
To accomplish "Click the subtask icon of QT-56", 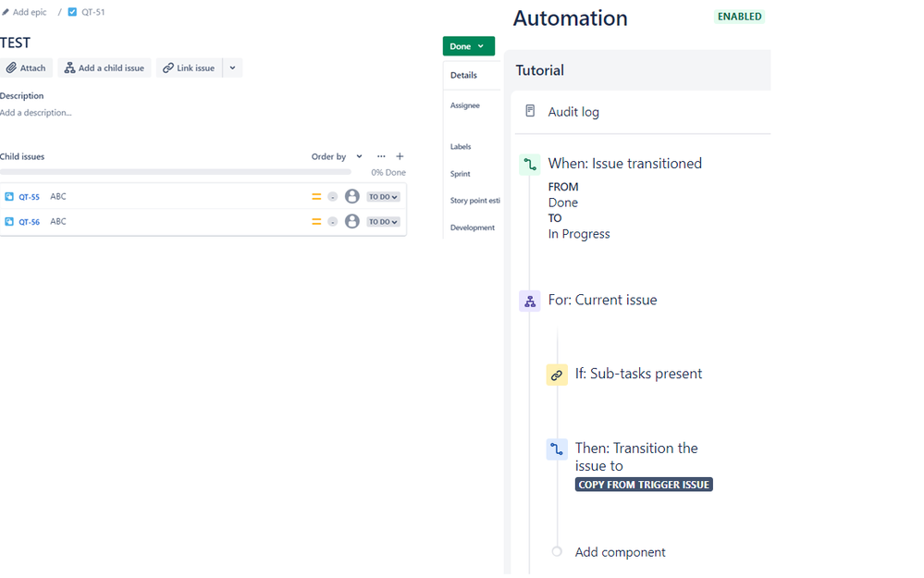I will pos(9,222).
